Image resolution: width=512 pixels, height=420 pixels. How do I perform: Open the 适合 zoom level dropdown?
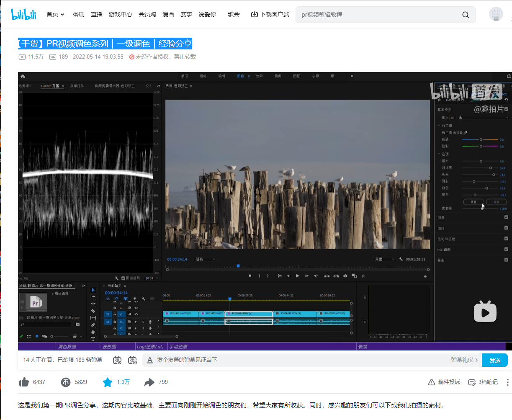[206, 259]
